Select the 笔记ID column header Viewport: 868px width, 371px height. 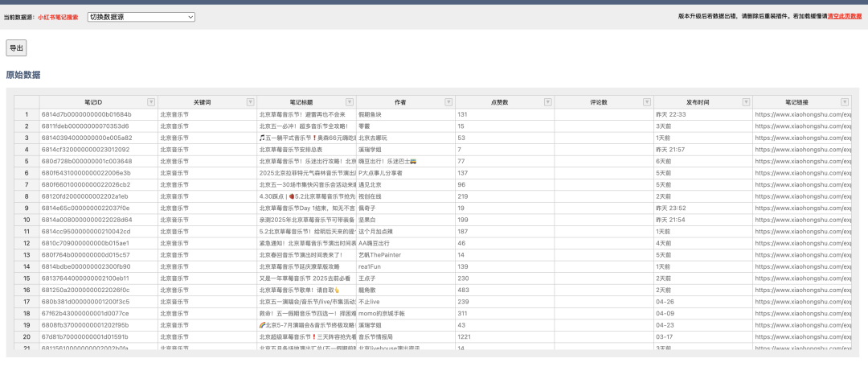coord(99,102)
